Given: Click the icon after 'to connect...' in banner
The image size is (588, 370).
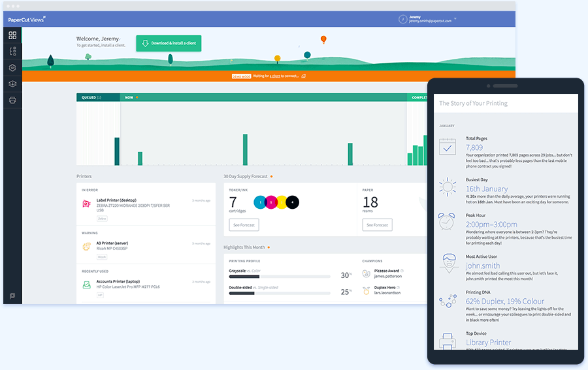Looking at the screenshot, I should click(x=304, y=76).
